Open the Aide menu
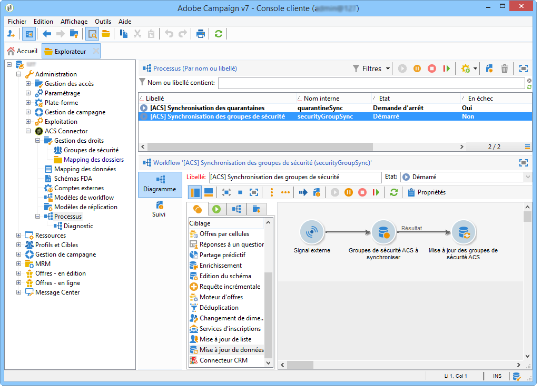 coord(125,22)
